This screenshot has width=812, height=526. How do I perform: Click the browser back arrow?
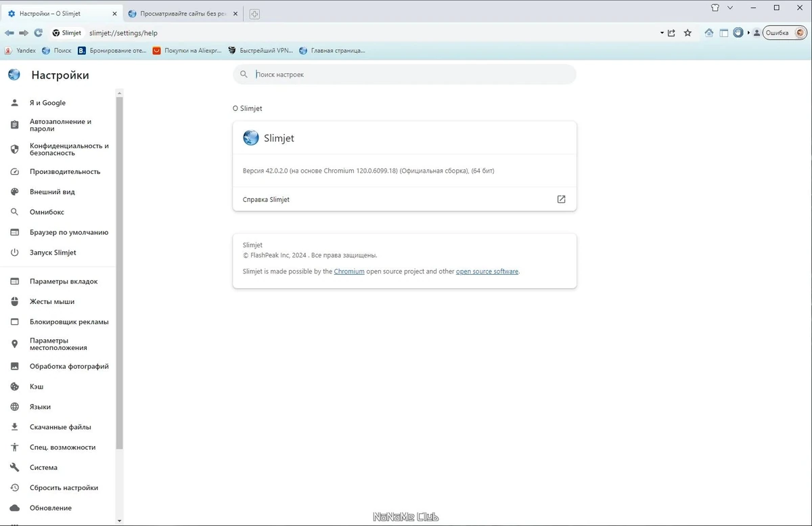(x=9, y=32)
